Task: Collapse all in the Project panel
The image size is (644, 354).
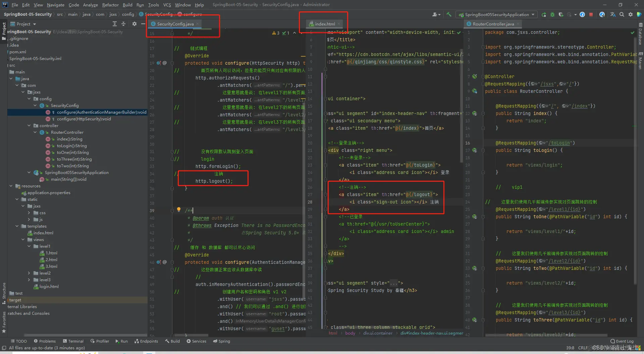Action: point(123,24)
